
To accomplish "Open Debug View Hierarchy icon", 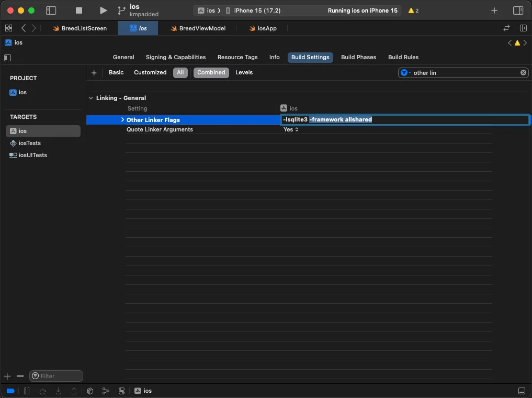I will (x=90, y=391).
